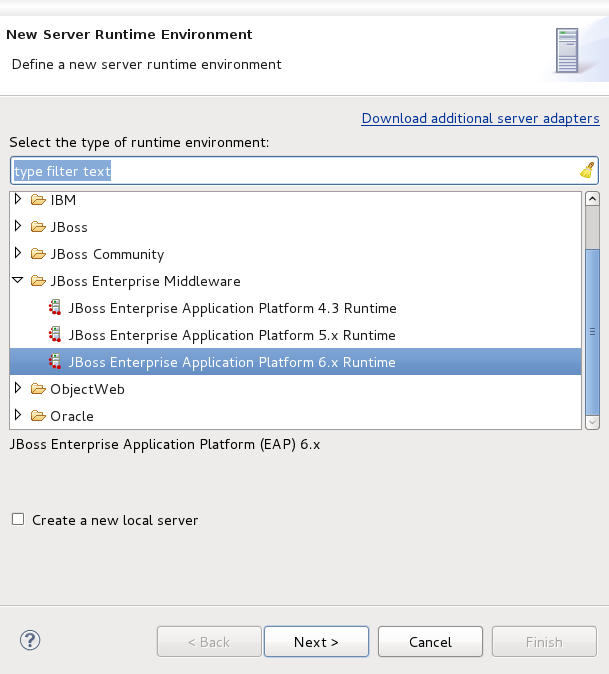
Task: Click the EAP 5.x Runtime icon
Action: tap(56, 335)
